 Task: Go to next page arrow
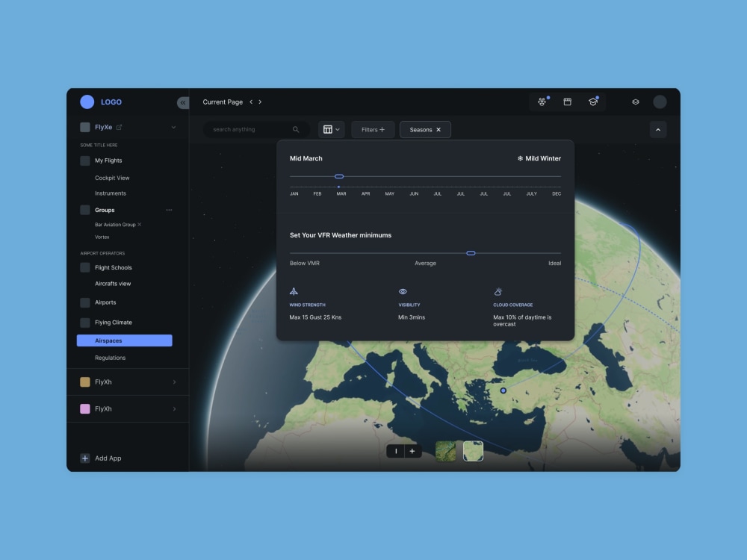tap(260, 102)
